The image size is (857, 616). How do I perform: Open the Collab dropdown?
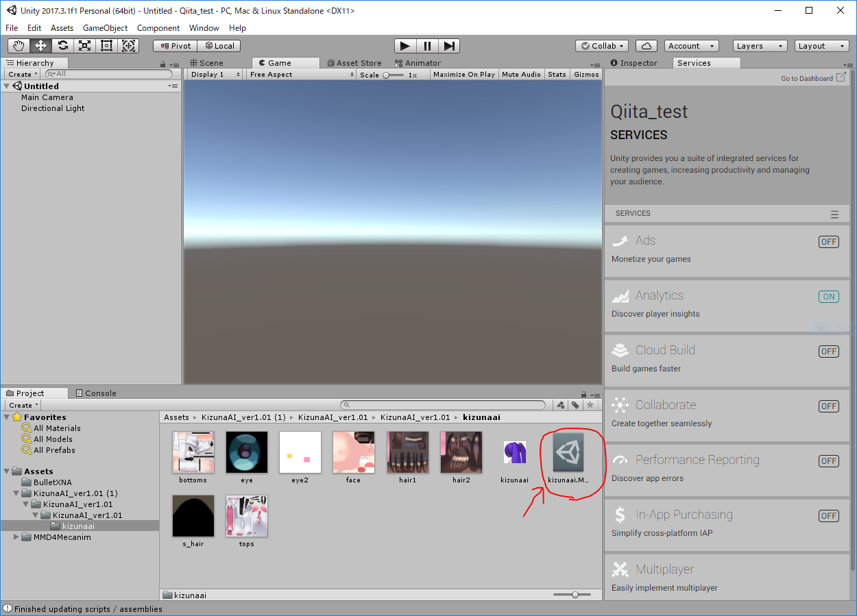[602, 46]
